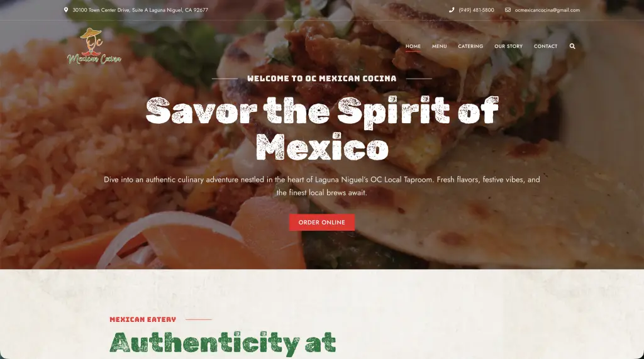
Task: Click the red Mexican Eatery section label
Action: tap(143, 319)
